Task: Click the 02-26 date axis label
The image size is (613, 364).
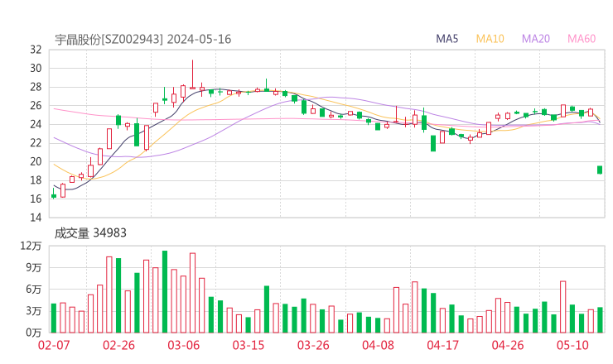Action: 118,345
